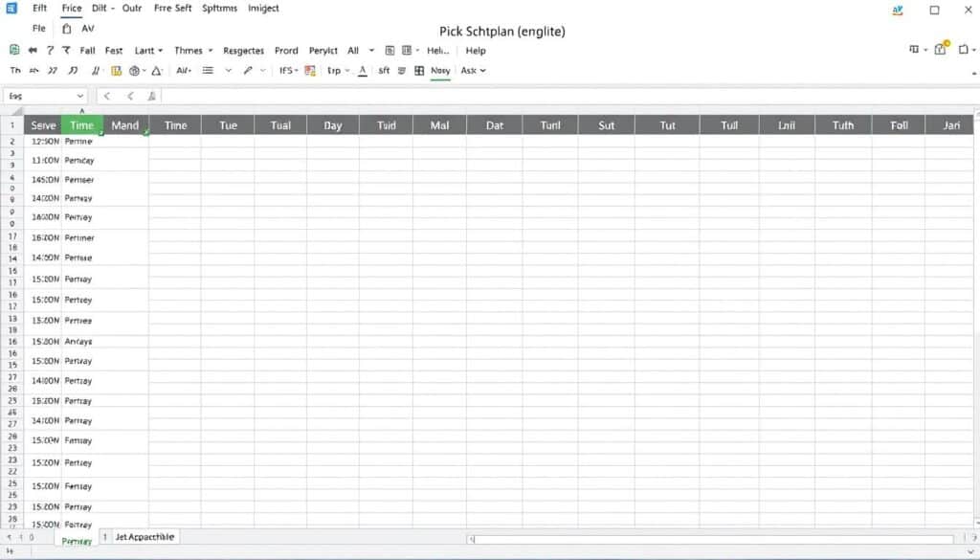
Task: Click the table borders grid icon
Action: (x=419, y=71)
